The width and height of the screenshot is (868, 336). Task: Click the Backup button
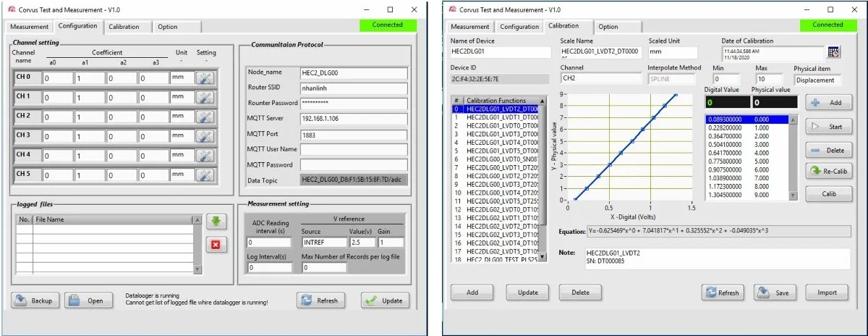[x=35, y=301]
